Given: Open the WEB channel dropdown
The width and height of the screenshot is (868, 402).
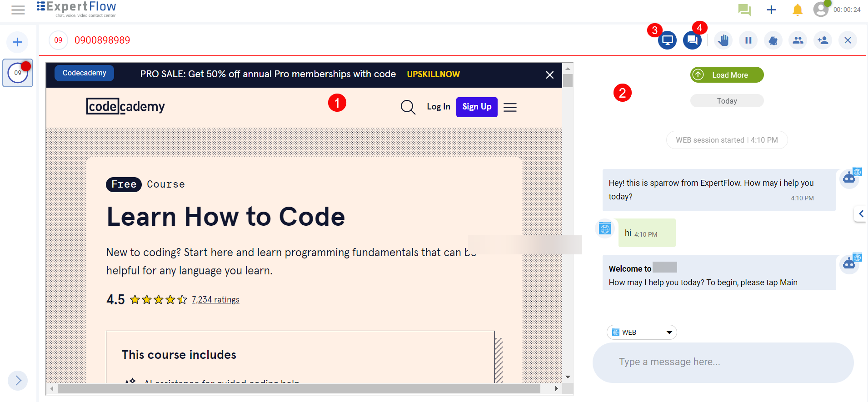Looking at the screenshot, I should 642,333.
